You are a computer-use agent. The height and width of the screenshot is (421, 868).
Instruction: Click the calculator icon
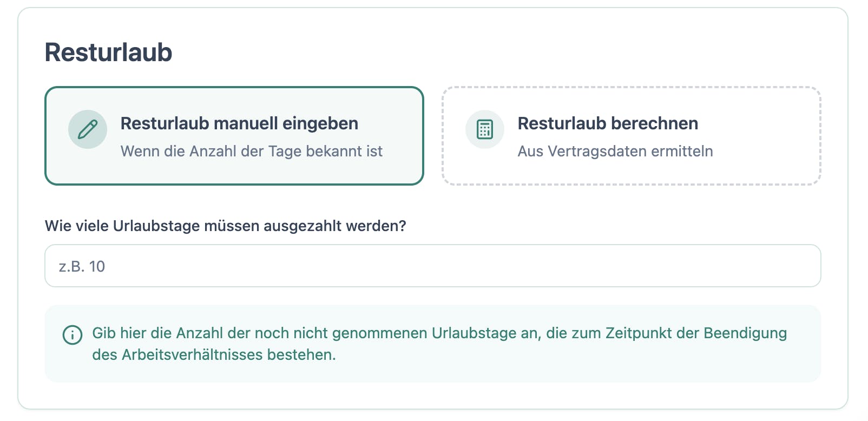click(484, 129)
